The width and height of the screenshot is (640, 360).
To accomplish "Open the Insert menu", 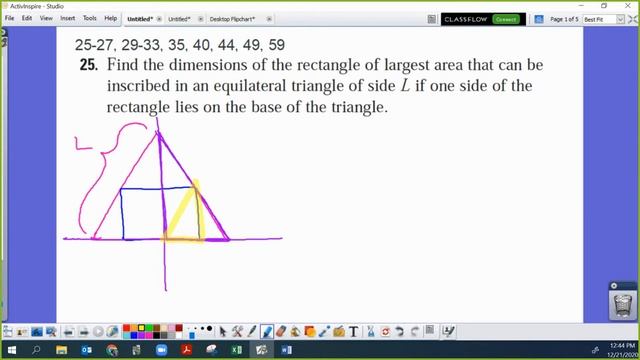I will [x=68, y=18].
